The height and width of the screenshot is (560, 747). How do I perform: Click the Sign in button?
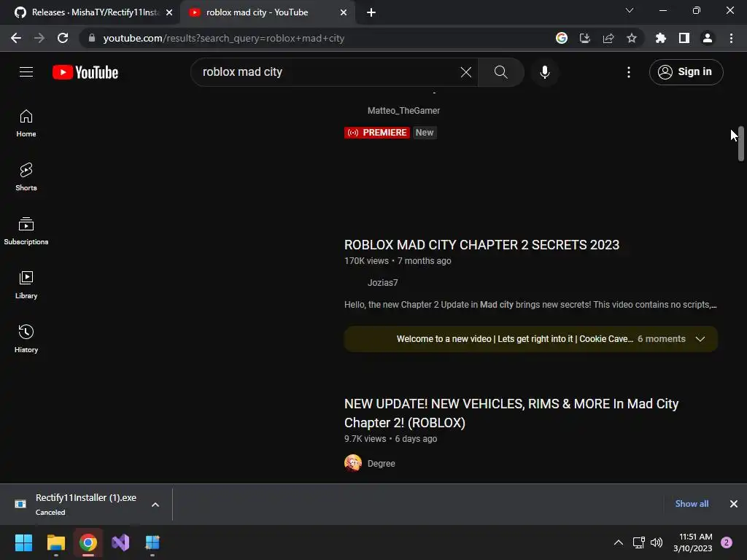[686, 72]
